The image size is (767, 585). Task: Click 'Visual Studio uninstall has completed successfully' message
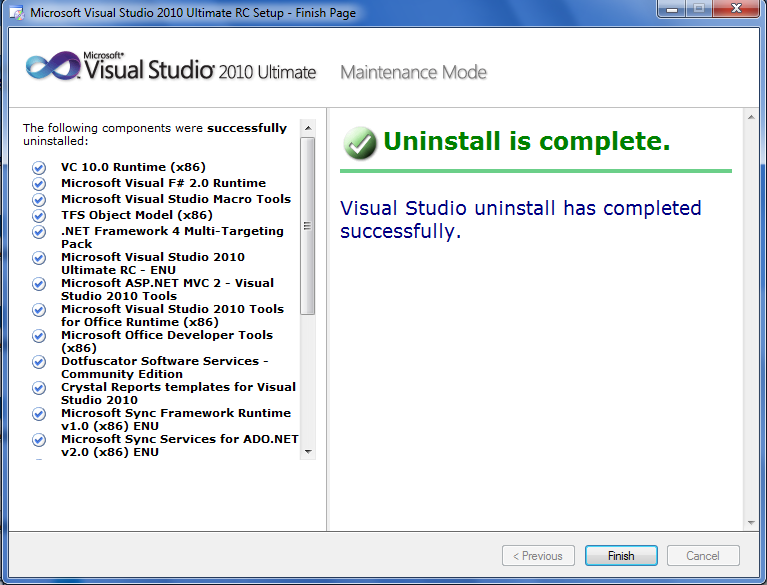pyautogui.click(x=520, y=220)
